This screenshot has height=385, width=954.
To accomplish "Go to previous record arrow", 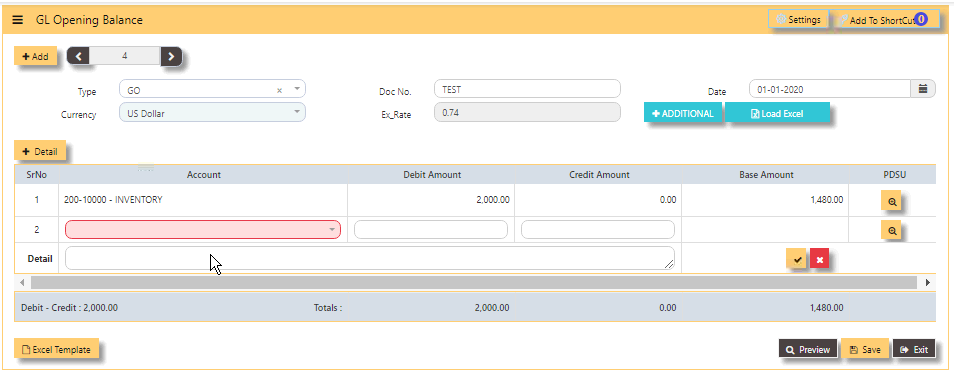I will click(x=78, y=57).
